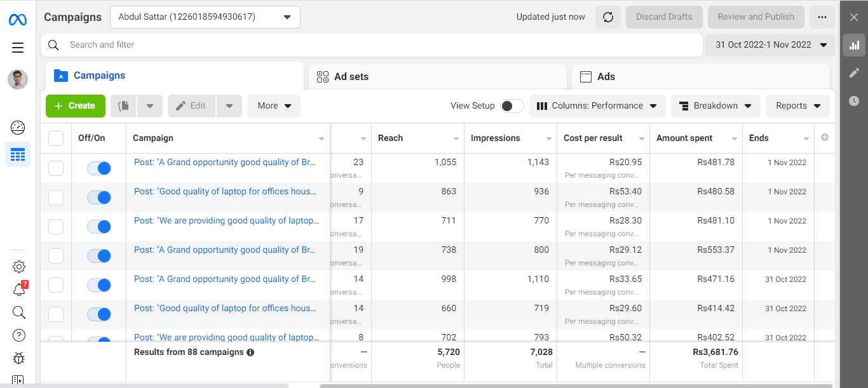Select checkbox for Rs480.58 campaign row

[56, 197]
